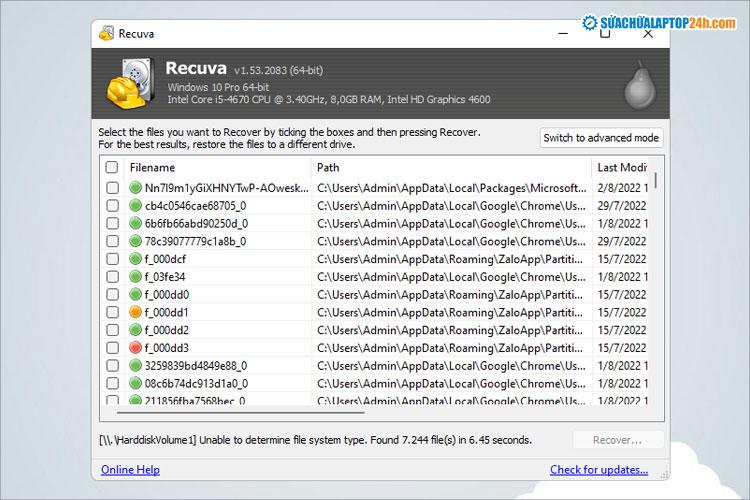The width and height of the screenshot is (750, 500).
Task: Click green status icon of cb4c0546cae68705_0
Action: [135, 206]
